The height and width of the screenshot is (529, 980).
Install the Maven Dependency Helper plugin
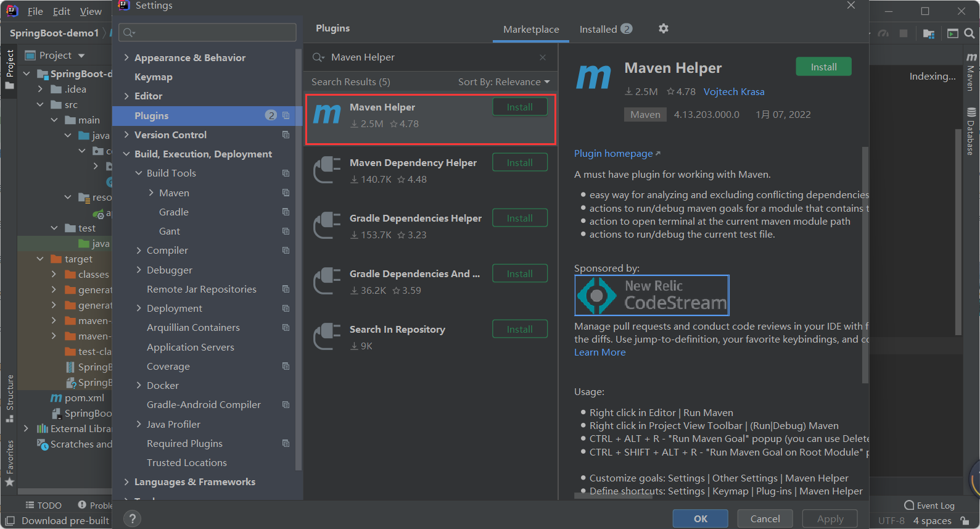[x=520, y=162]
